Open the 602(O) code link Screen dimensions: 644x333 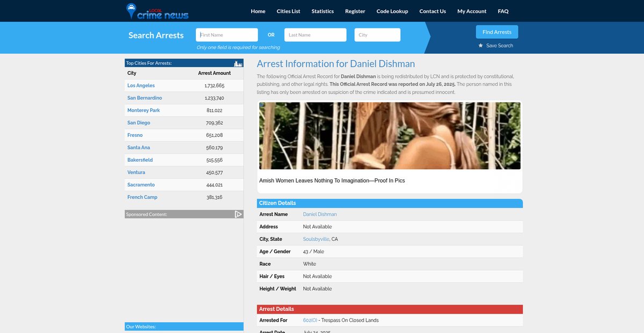pos(310,320)
